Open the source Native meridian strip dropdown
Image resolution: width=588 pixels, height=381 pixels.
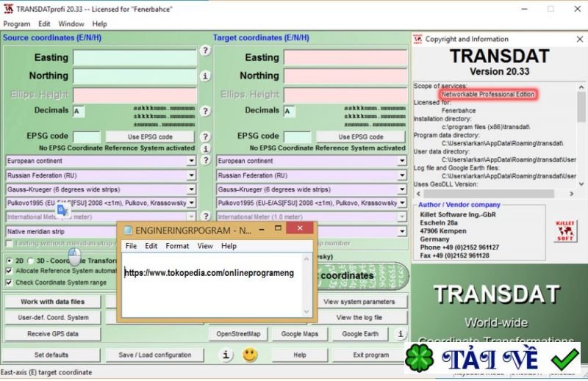tap(62, 231)
